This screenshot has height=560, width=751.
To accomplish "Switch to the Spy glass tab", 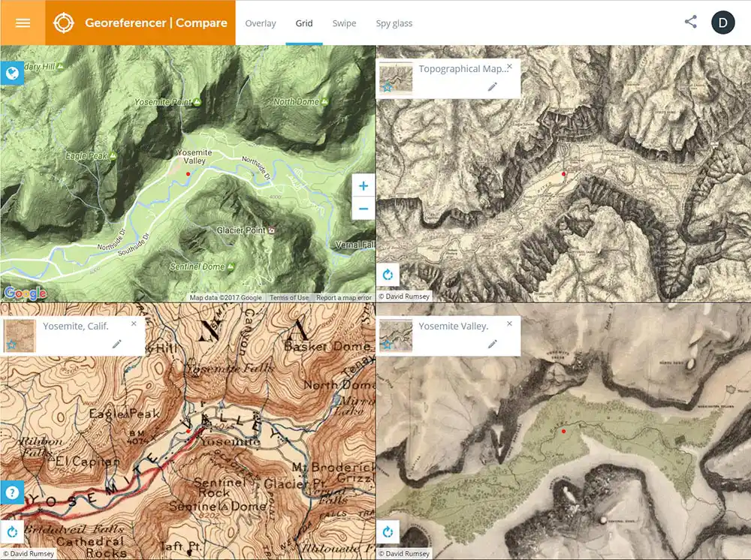I will (x=394, y=23).
